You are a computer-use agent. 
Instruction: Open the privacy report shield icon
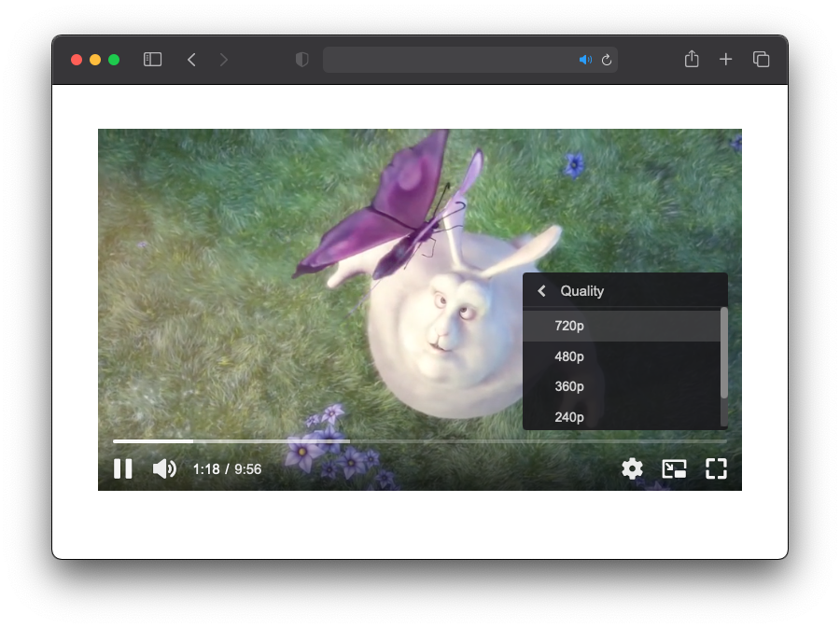302,60
